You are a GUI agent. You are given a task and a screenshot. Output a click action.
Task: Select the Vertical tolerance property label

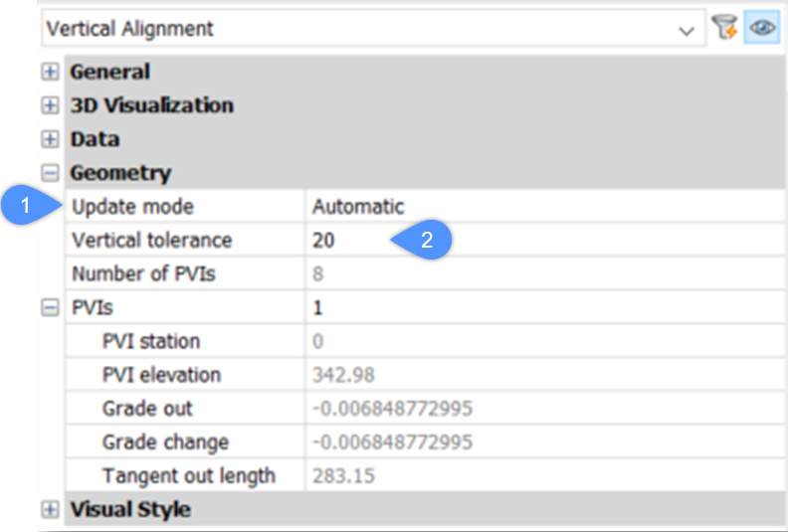(151, 241)
